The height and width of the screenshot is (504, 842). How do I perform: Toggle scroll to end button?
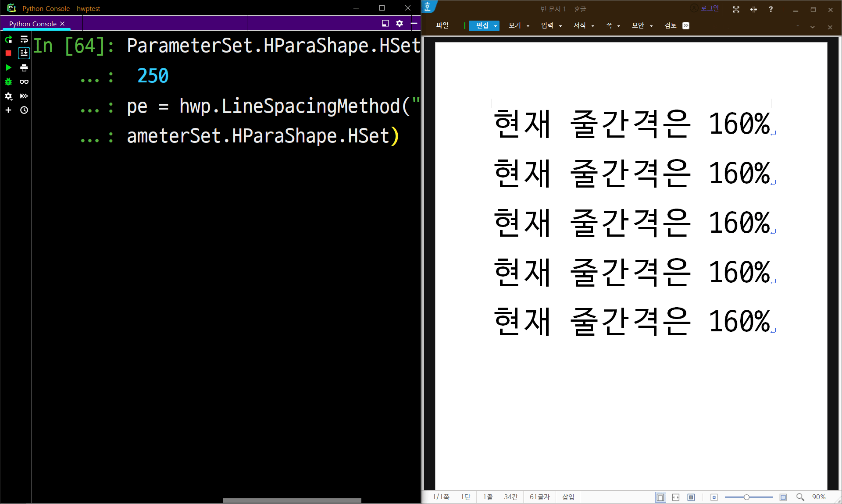click(24, 53)
